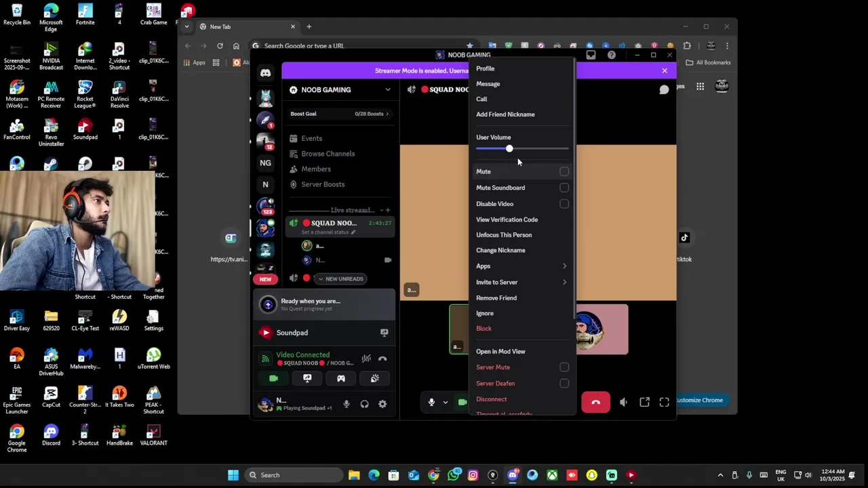Image resolution: width=868 pixels, height=488 pixels.
Task: Open Events in server sidebar
Action: pyautogui.click(x=339, y=138)
